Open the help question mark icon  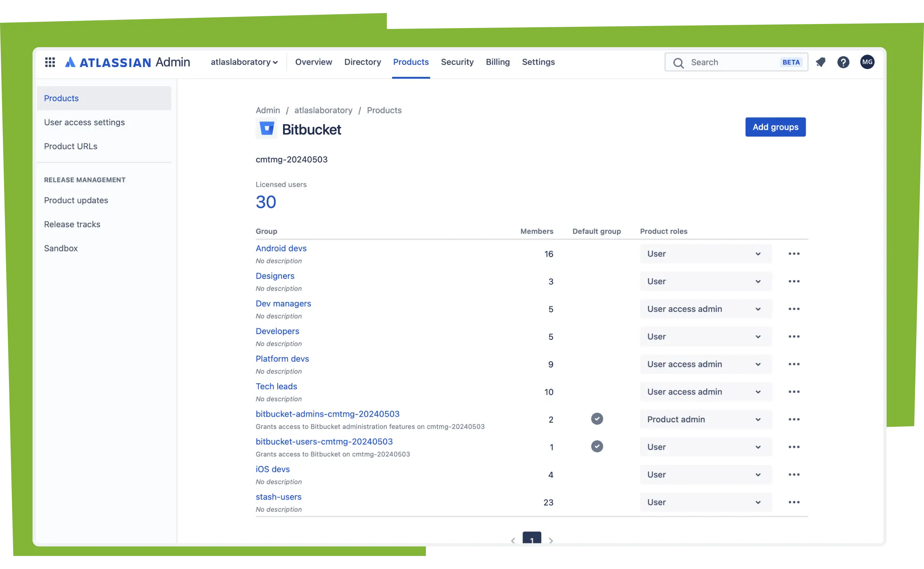843,62
